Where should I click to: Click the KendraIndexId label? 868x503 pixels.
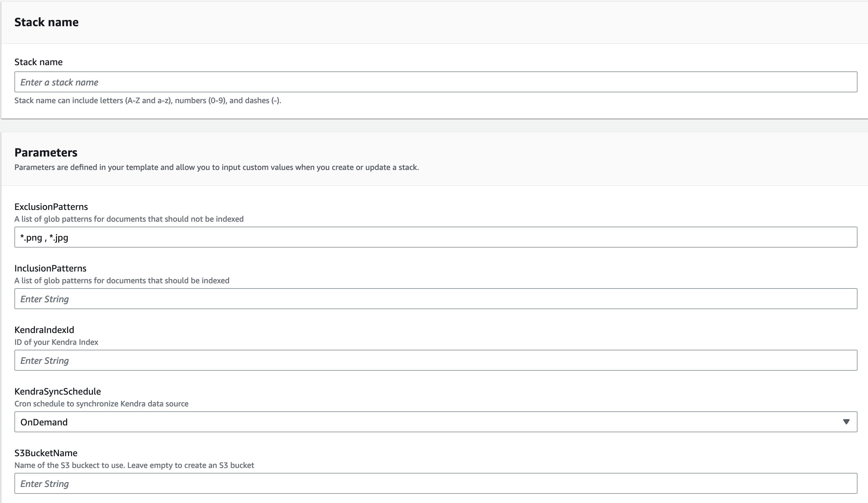(x=44, y=330)
